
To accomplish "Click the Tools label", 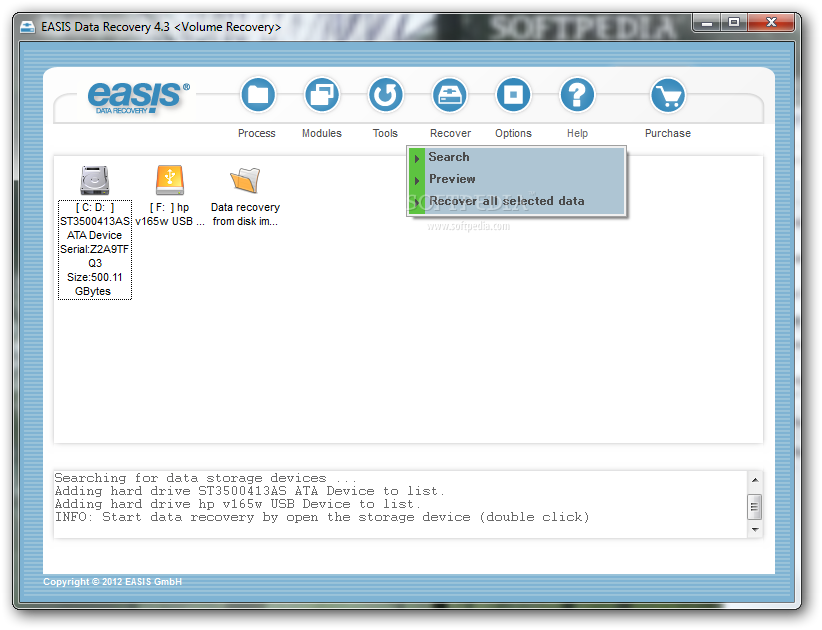I will 385,133.
